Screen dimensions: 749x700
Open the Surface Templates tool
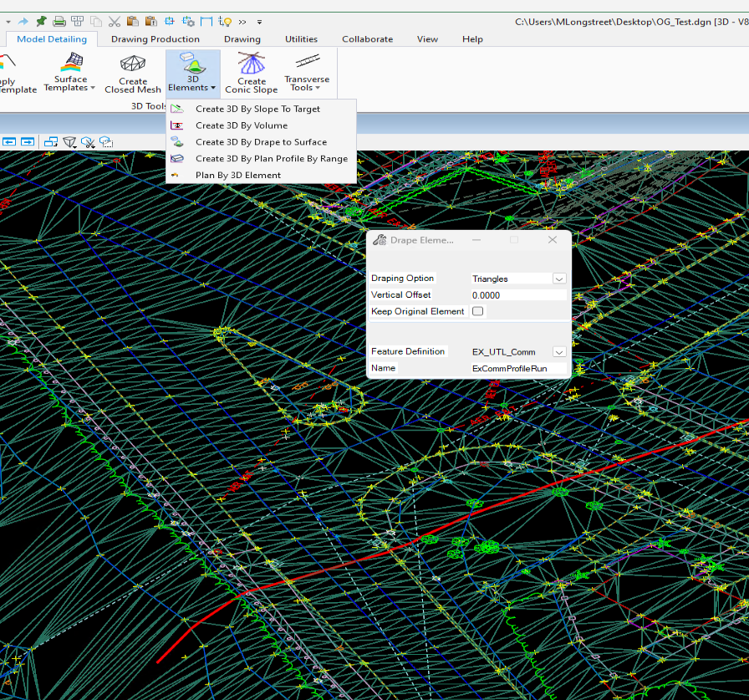pos(70,73)
